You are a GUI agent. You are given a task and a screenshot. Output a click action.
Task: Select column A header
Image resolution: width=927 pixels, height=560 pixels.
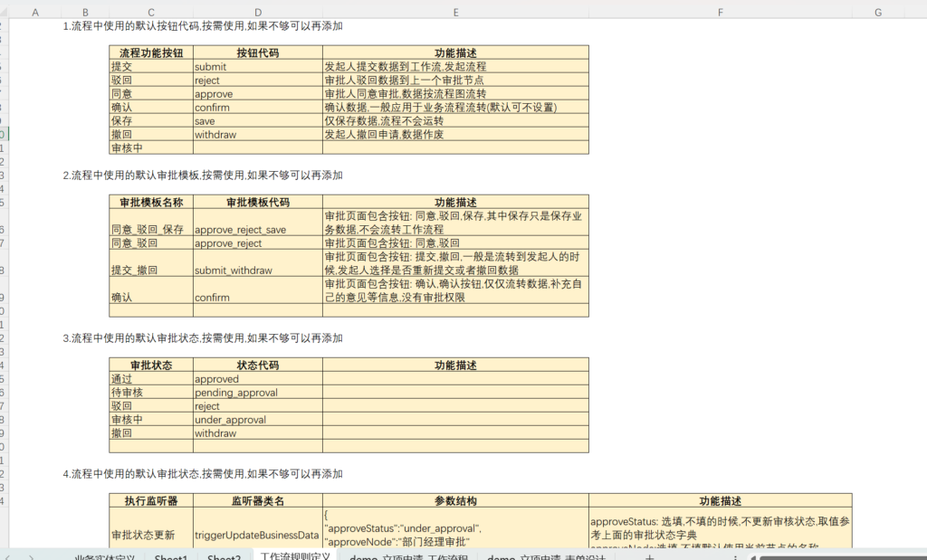click(x=35, y=13)
